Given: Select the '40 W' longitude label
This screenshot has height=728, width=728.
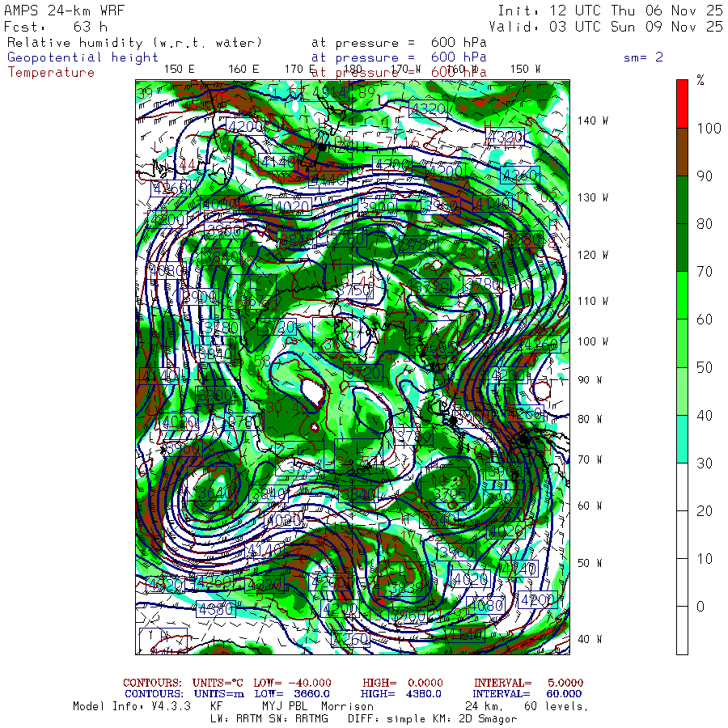Looking at the screenshot, I should (589, 639).
